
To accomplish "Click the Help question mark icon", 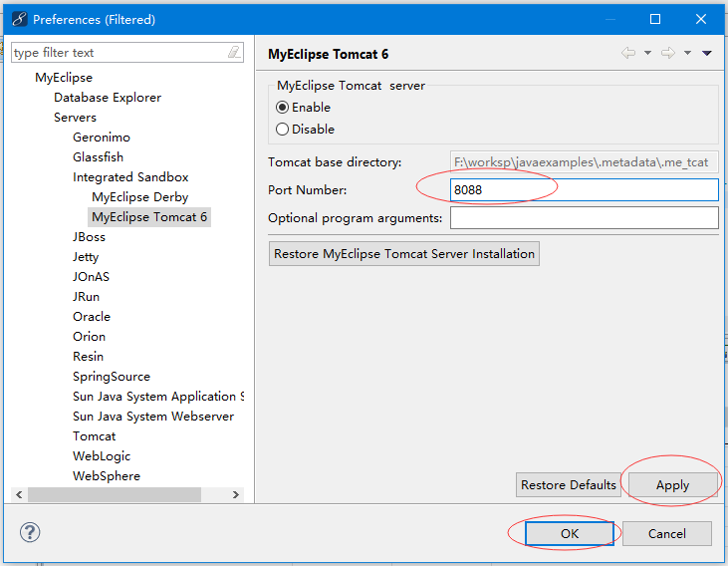I will [30, 533].
